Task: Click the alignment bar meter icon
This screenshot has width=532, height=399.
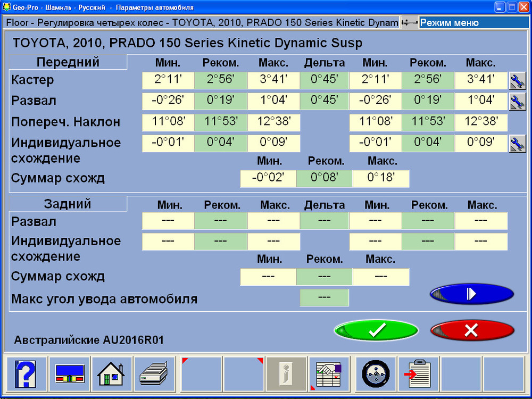Action: [x=70, y=374]
